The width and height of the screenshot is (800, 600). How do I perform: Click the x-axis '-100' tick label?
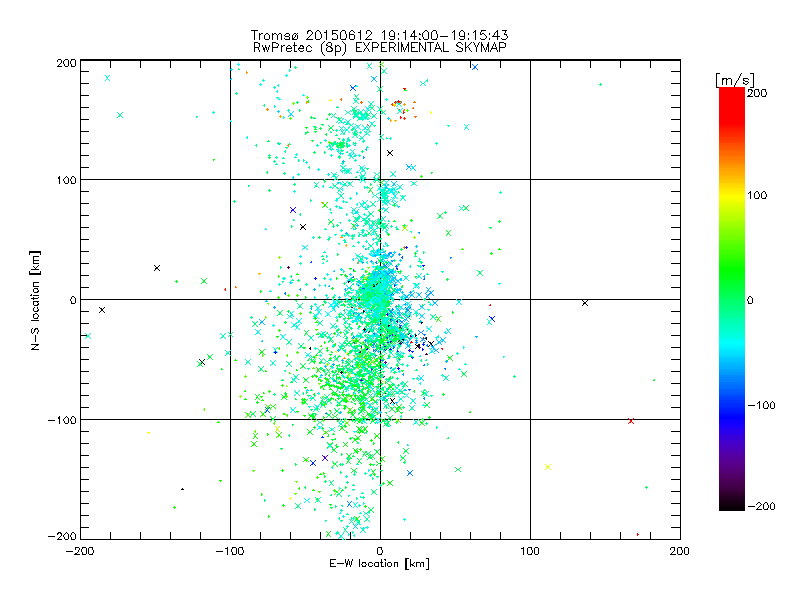point(230,551)
